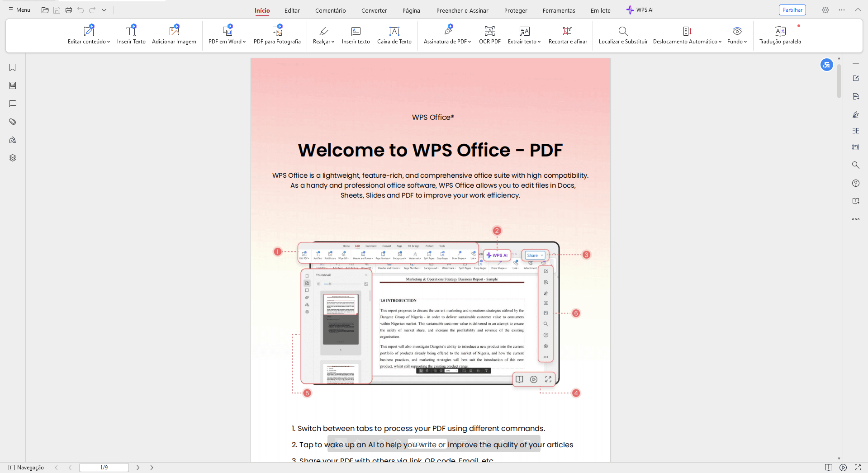
Task: Start Tradução paralela
Action: click(x=780, y=35)
